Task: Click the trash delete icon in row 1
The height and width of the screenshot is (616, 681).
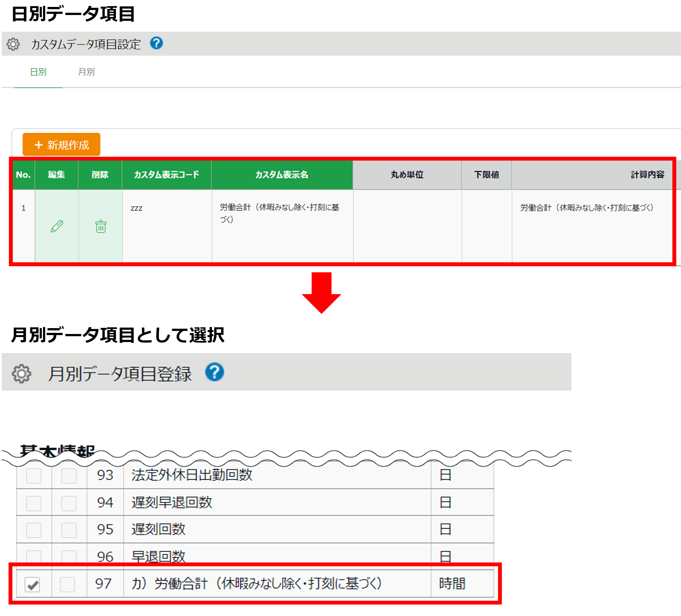Action: (101, 226)
